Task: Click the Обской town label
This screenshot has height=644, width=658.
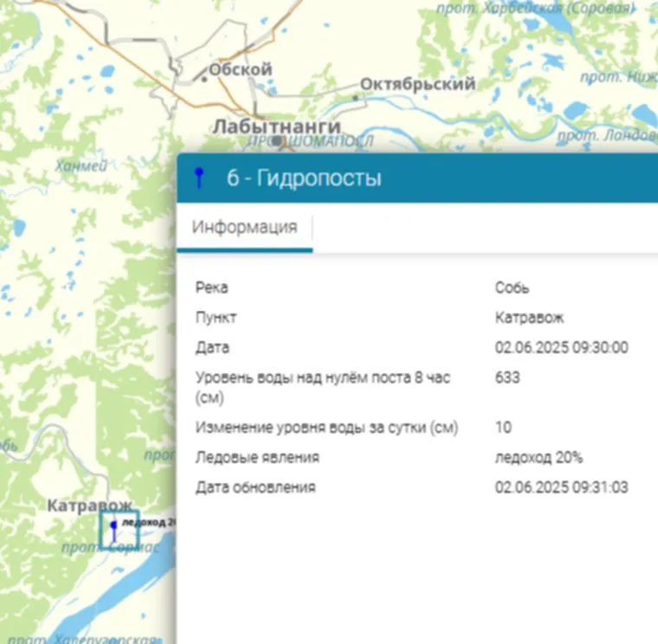Action: pos(241,69)
